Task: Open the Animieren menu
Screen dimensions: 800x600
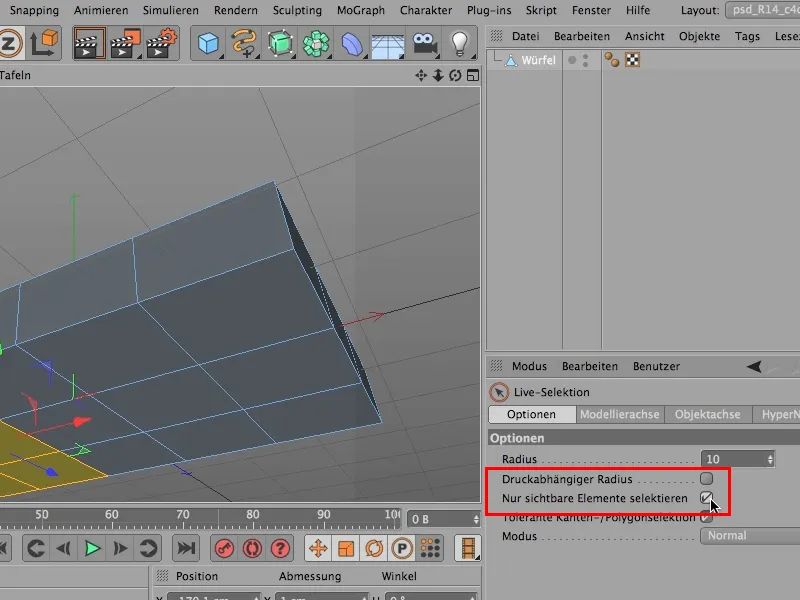Action: 101,10
